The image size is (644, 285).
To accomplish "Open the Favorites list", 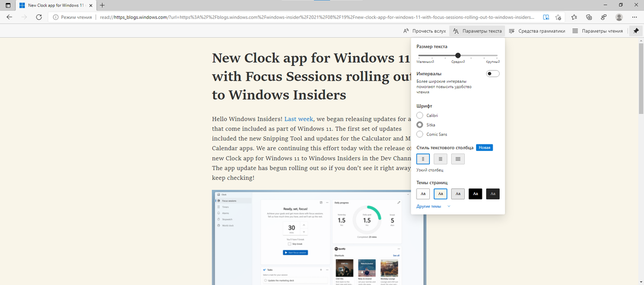I will click(574, 17).
